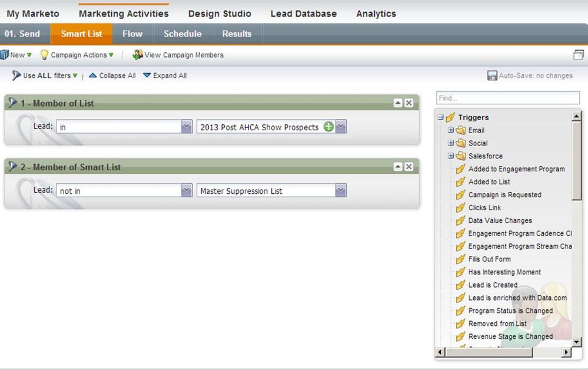Expand the Email triggers folder
Viewport: 588px width, 370px height.
[451, 130]
